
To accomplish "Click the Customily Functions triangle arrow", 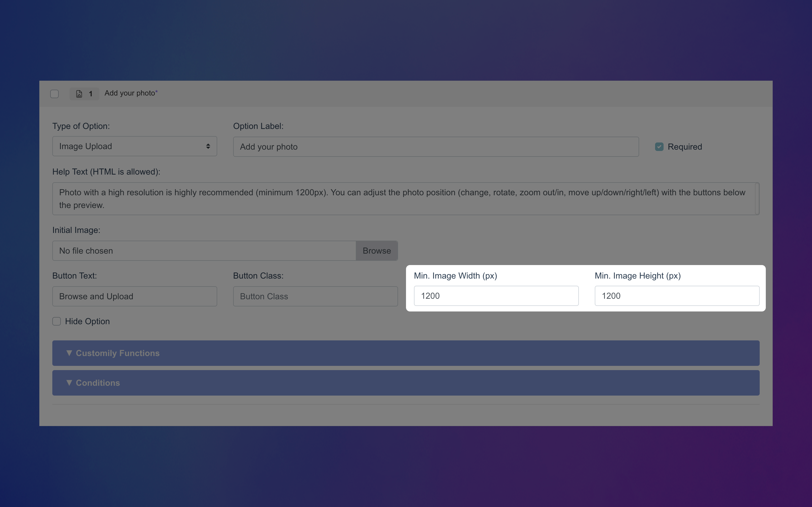I will click(69, 353).
